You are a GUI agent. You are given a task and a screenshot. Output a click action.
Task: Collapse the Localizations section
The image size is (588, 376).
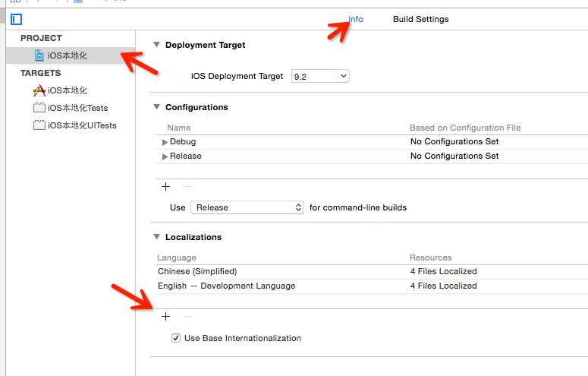point(157,237)
